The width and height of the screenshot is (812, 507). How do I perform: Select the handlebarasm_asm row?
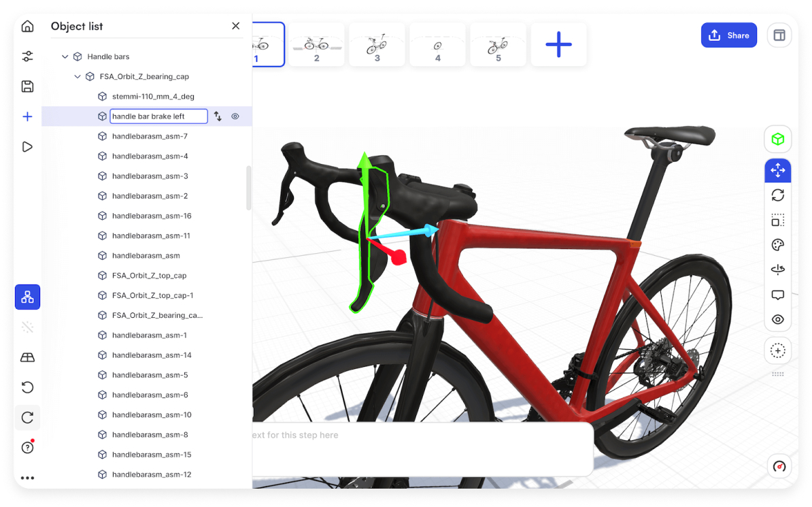[146, 256]
